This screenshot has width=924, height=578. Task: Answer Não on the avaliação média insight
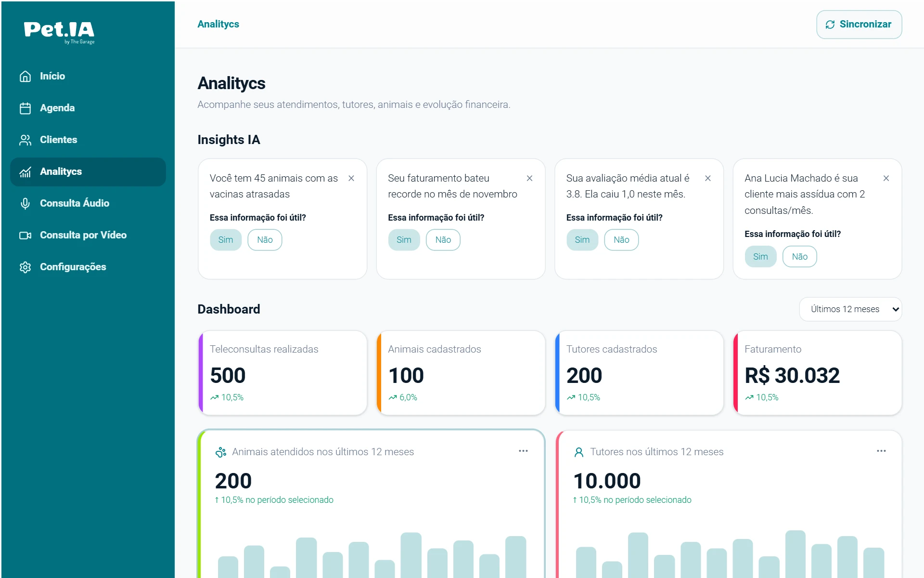point(621,240)
